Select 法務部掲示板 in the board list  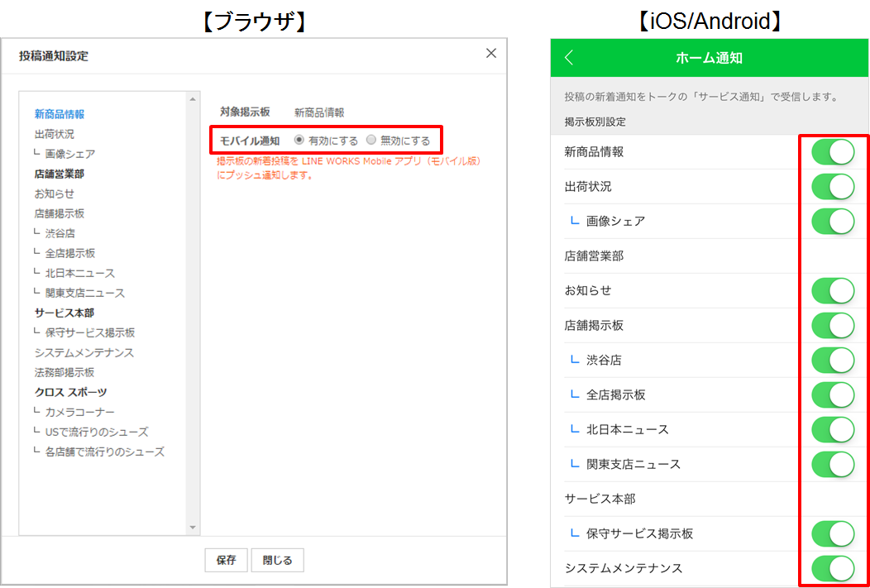tap(65, 372)
